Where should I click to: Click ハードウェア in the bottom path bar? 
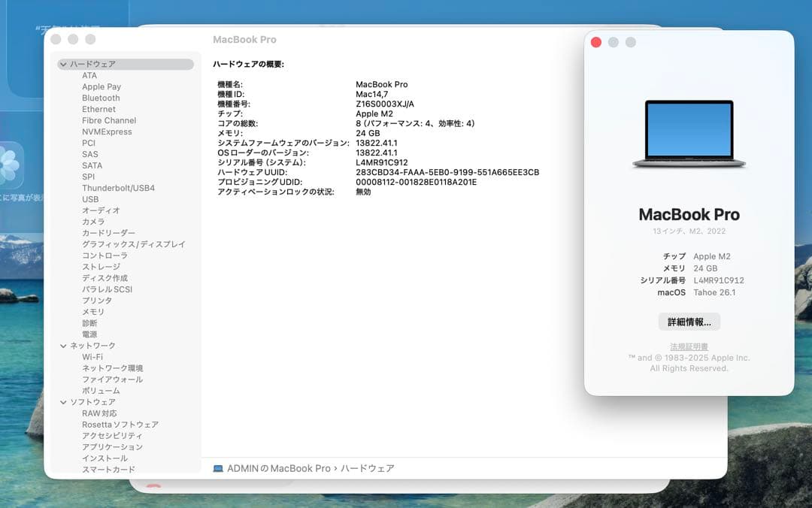coord(367,469)
